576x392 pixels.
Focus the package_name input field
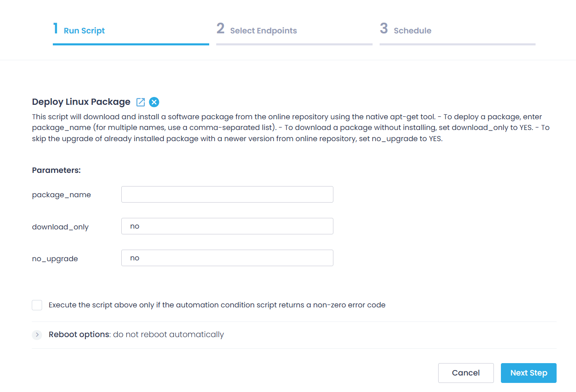pos(227,194)
